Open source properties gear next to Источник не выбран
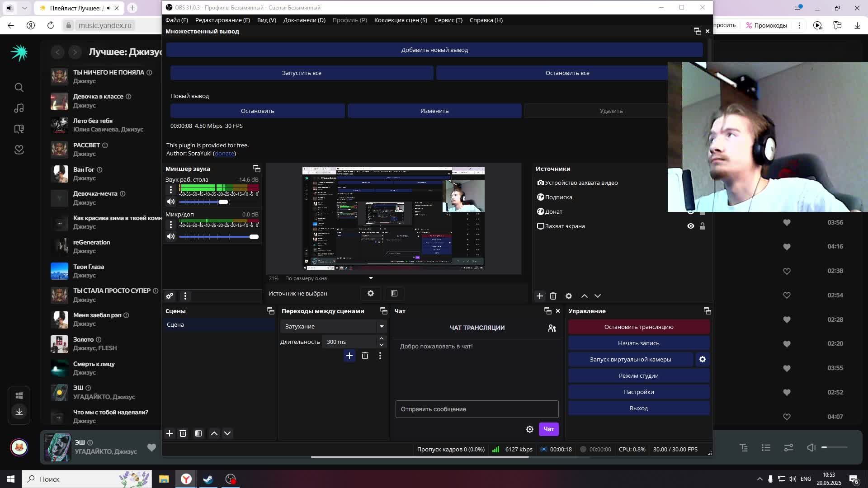Viewport: 868px width, 488px height. coord(371,293)
